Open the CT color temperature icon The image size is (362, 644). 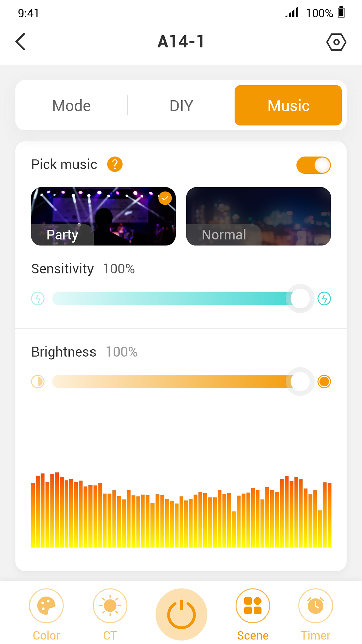110,606
